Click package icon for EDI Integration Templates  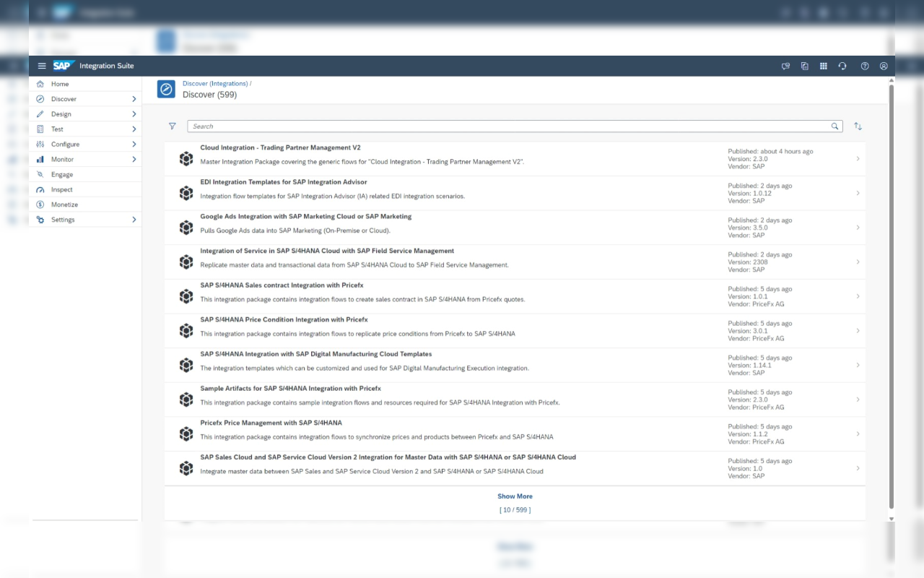pos(186,193)
